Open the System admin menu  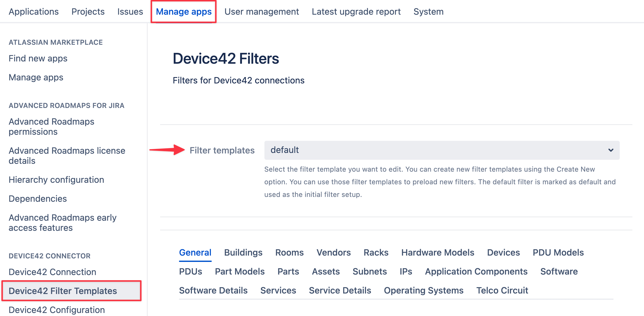(x=428, y=12)
